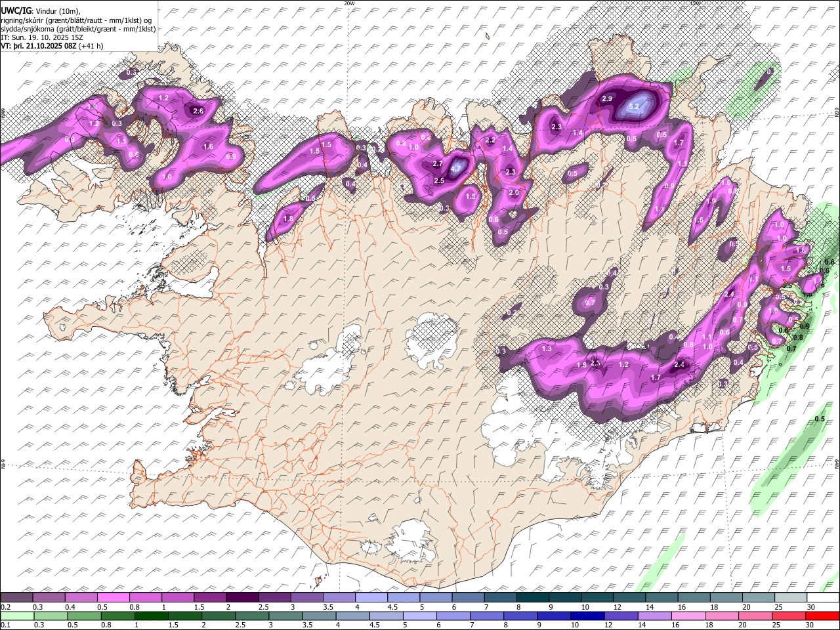Viewport: 840px width, 630px height.
Task: Click the dark teal 8–9 swatch in upper legend
Action: point(533,598)
